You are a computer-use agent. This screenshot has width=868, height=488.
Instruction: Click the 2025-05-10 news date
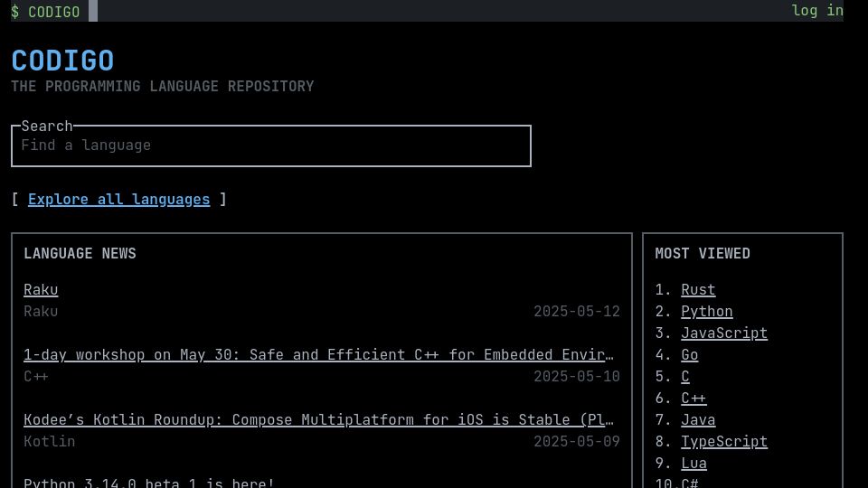pos(577,376)
